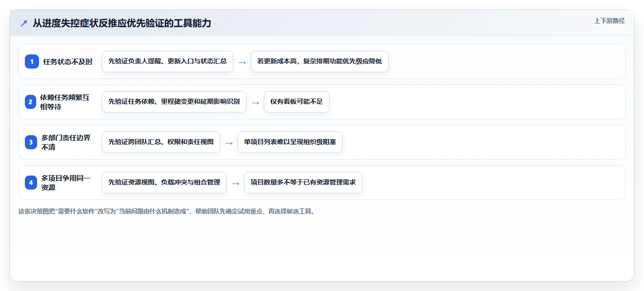Click box 先验证负责人提醒、更新入口与状态汇总
This screenshot has height=291, width=644.
pos(168,61)
